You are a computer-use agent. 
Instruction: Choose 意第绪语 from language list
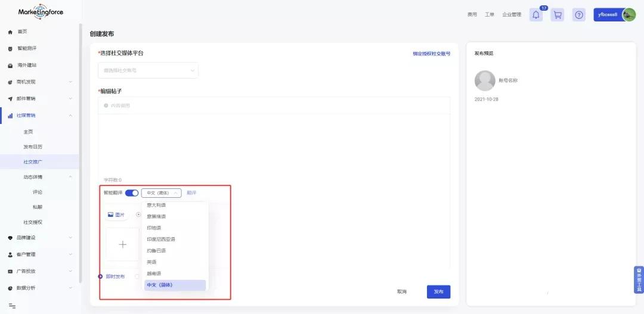point(175,216)
